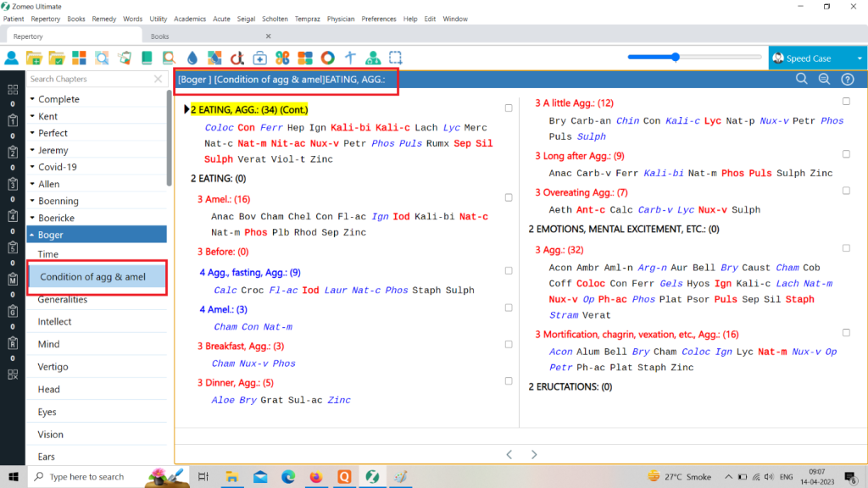Expand the Kent repertory chapter list
868x488 pixels.
click(x=32, y=116)
